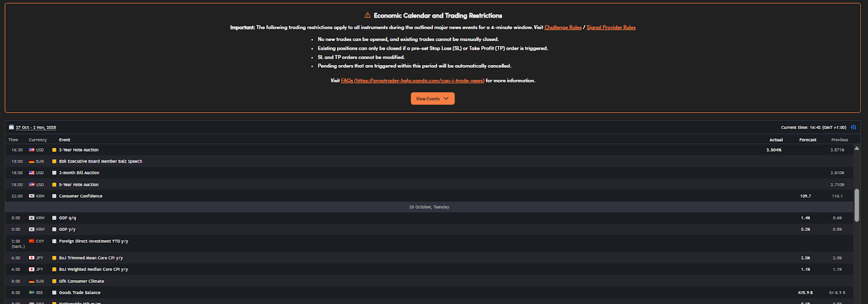Click the Korean flag on the Consumer Confidence row
The image size is (868, 304).
click(31, 196)
